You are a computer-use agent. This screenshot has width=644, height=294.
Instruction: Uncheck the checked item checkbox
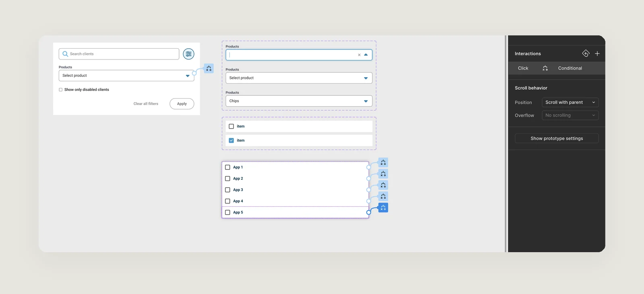231,140
